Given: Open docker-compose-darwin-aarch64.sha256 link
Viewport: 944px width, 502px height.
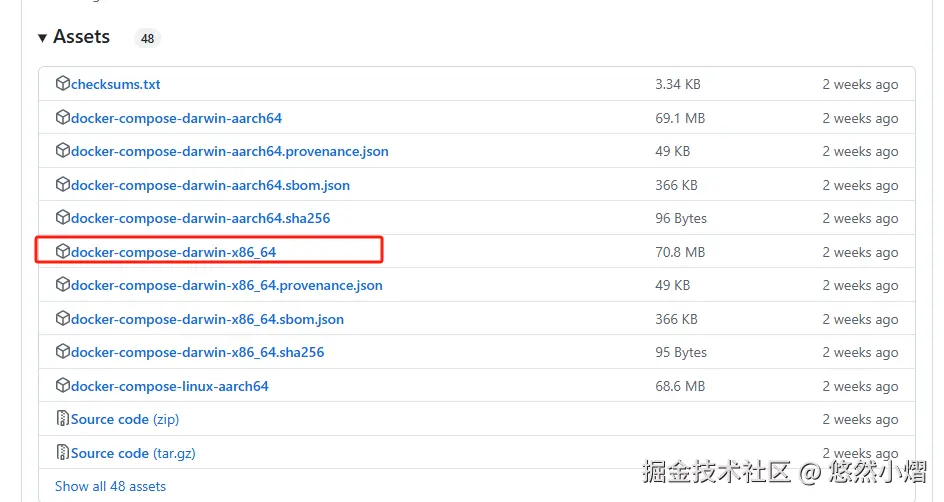Looking at the screenshot, I should point(200,218).
